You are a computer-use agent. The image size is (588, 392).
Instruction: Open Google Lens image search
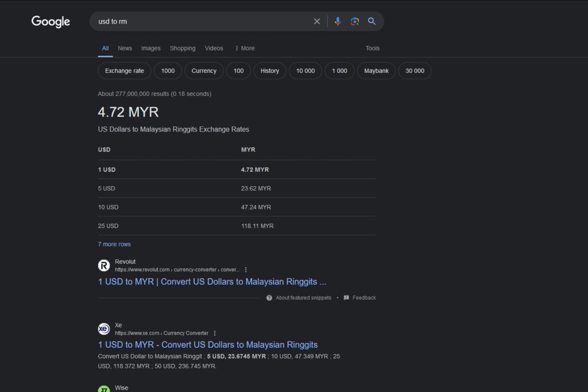354,21
